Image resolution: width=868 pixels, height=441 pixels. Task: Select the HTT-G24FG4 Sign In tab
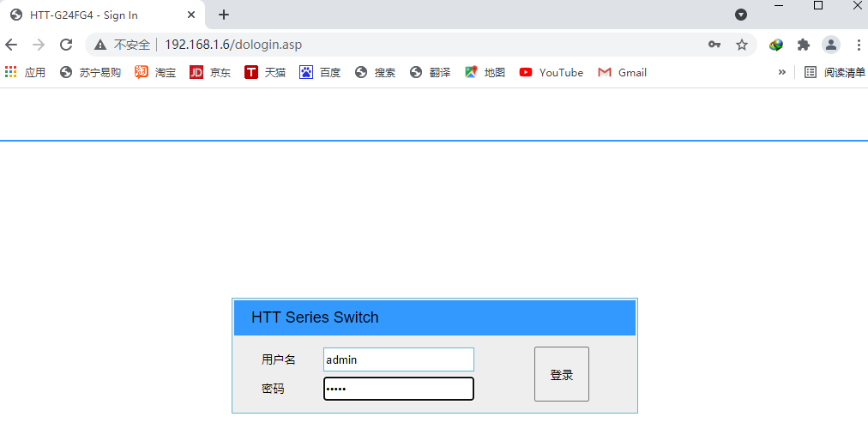point(94,15)
